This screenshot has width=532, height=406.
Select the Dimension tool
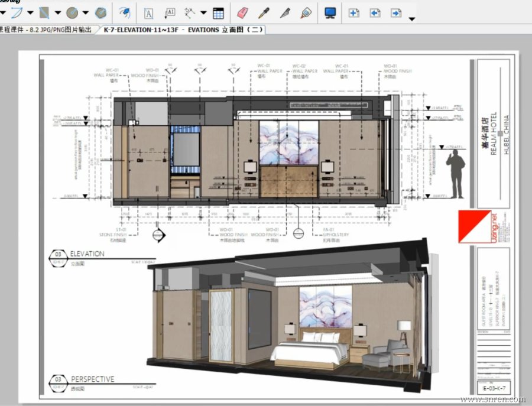189,13
